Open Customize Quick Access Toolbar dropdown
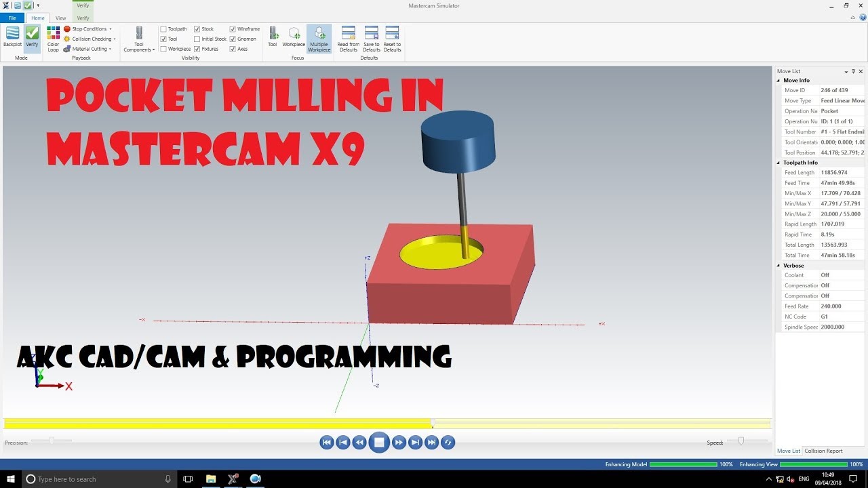Screen dimensions: 868x488 38,5
